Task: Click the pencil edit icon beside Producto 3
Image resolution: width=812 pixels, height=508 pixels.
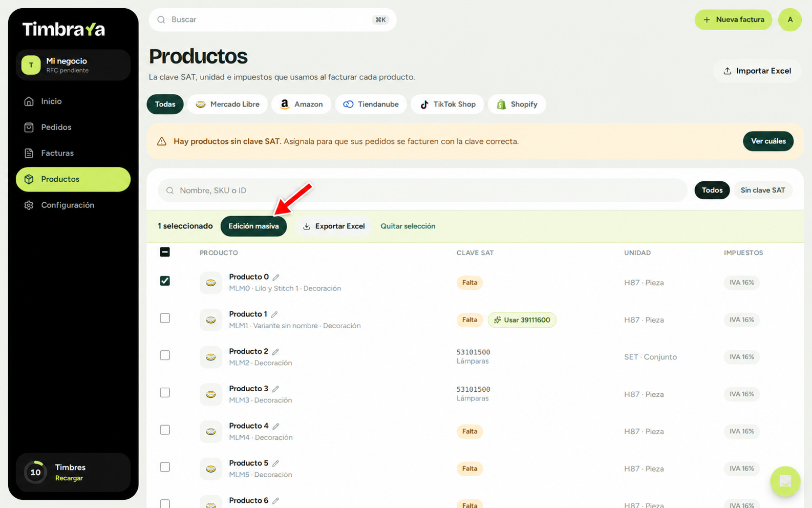Action: [x=275, y=389]
